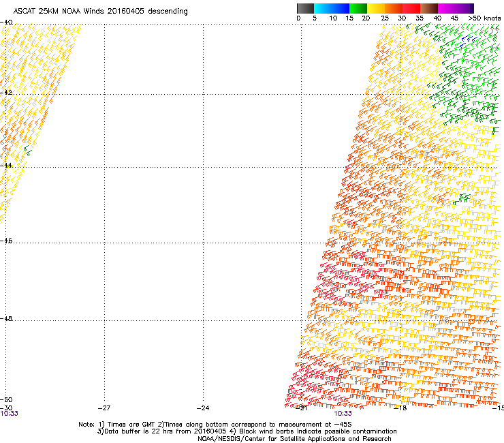Click the '-27' longitude axis label
504x443 pixels.
(x=104, y=408)
